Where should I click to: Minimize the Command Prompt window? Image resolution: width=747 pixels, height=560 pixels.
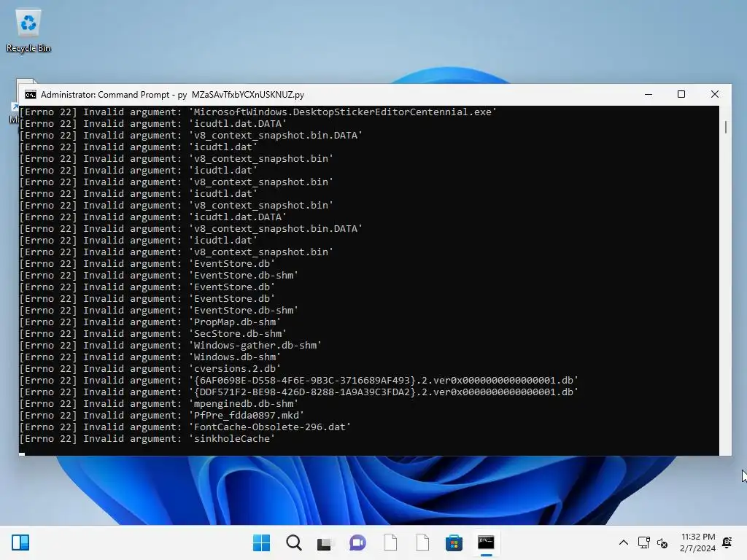click(649, 94)
